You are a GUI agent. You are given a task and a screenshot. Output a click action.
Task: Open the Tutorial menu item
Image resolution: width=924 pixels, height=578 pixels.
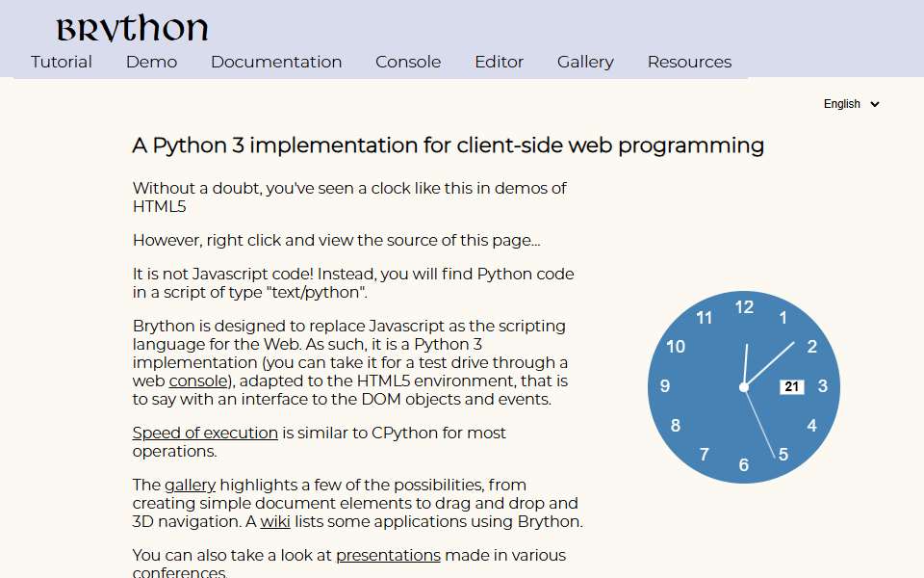(x=62, y=62)
